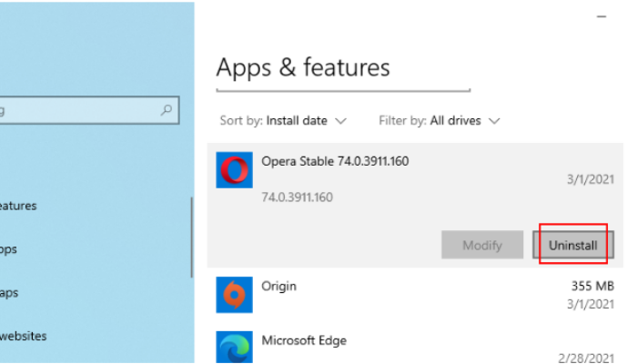Uninstall Opera Stable

point(572,245)
